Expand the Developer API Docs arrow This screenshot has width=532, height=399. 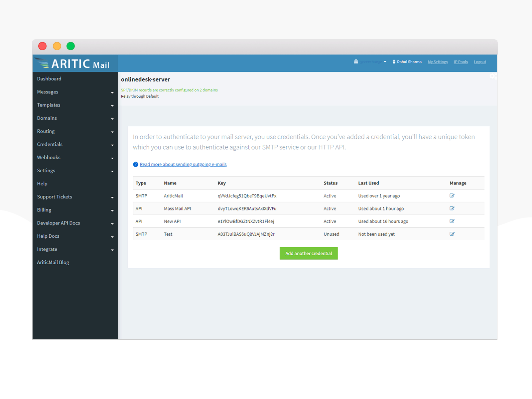[112, 224]
